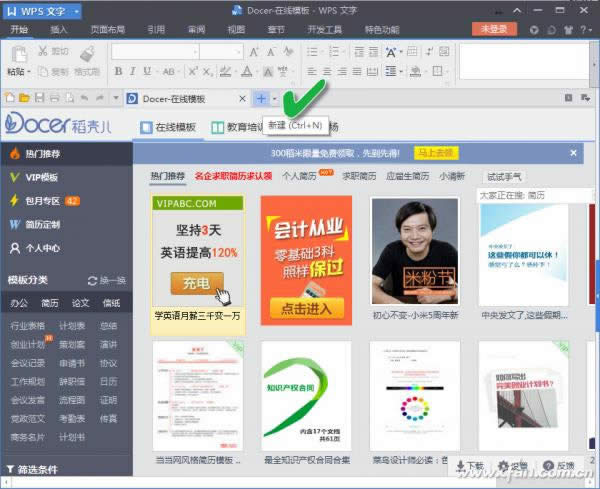
Task: Click the Grow Font icon
Action: click(254, 52)
